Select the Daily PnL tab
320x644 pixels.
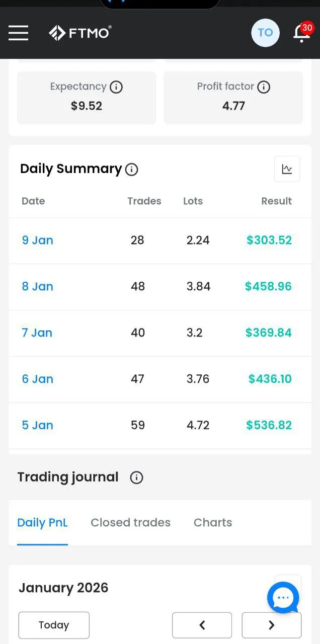(x=42, y=523)
